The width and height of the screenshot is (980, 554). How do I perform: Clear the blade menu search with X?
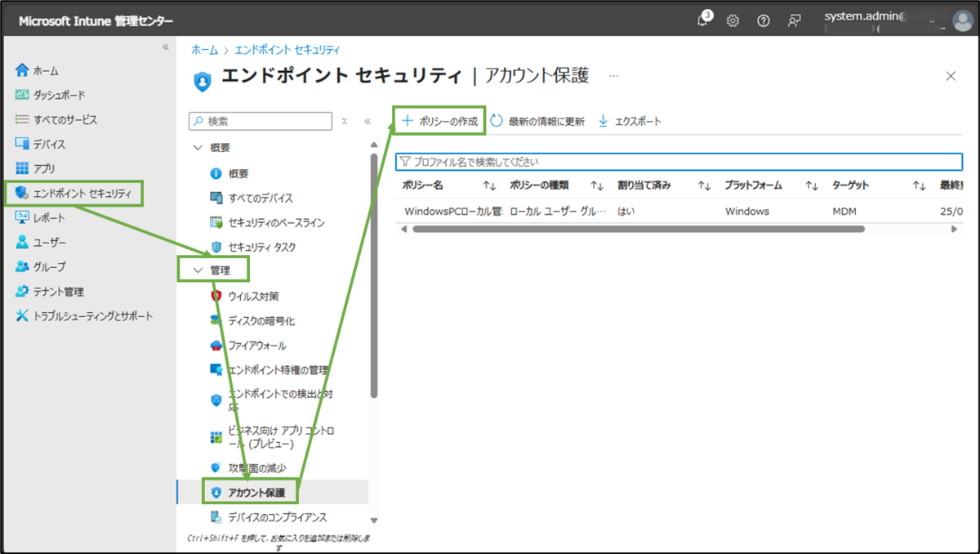click(345, 121)
